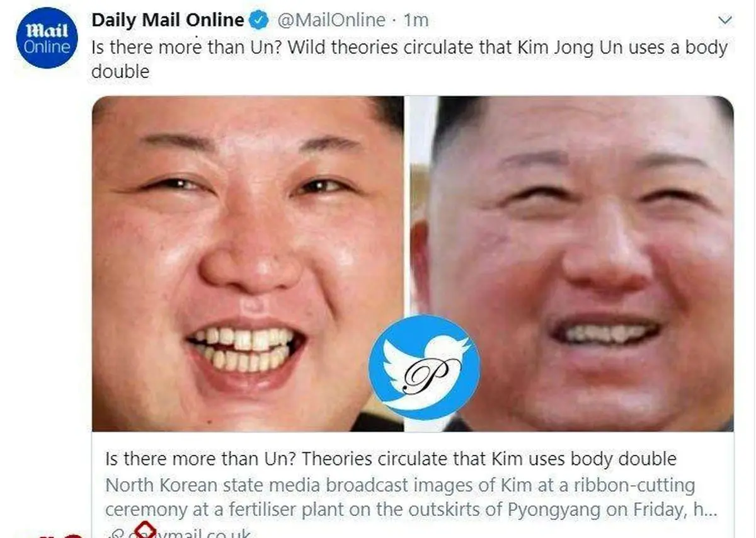756x538 pixels.
Task: Click the 'Pyongyang on Friday' description line
Action: [411, 509]
